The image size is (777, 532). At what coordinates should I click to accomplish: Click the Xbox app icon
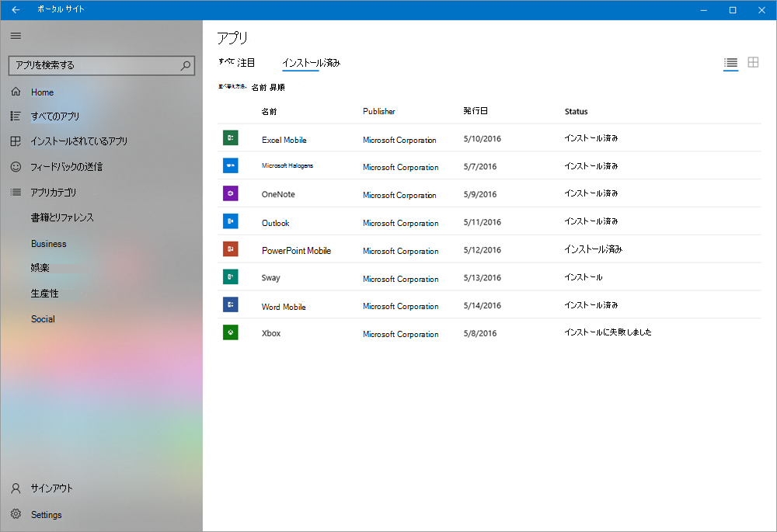(231, 332)
